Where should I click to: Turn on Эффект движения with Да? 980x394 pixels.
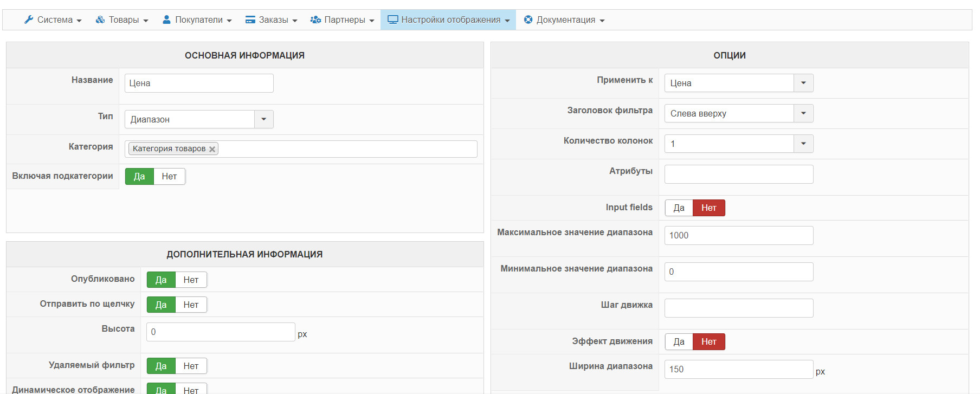679,342
